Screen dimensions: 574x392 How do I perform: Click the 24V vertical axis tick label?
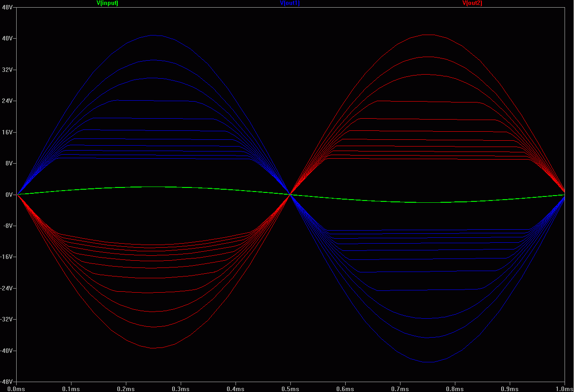tap(7, 101)
